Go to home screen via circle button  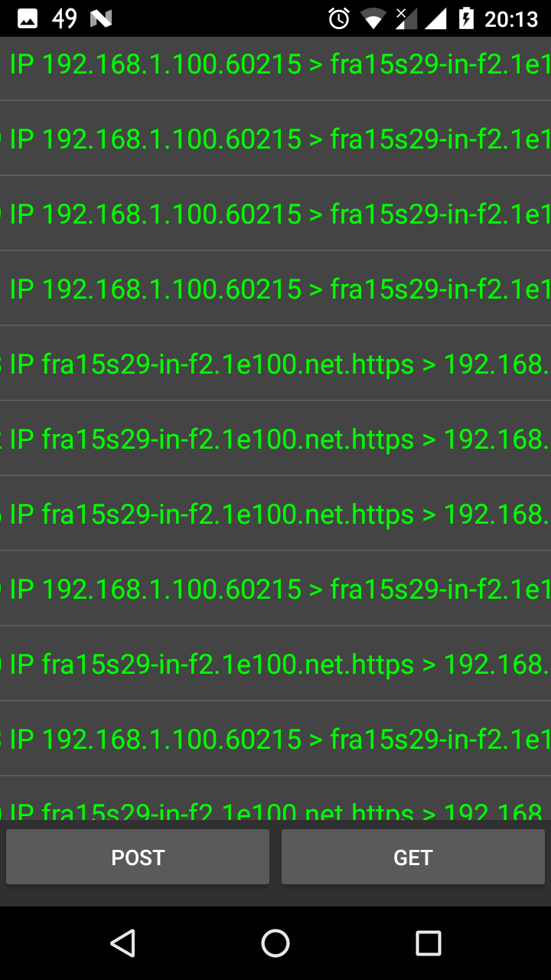pos(275,943)
